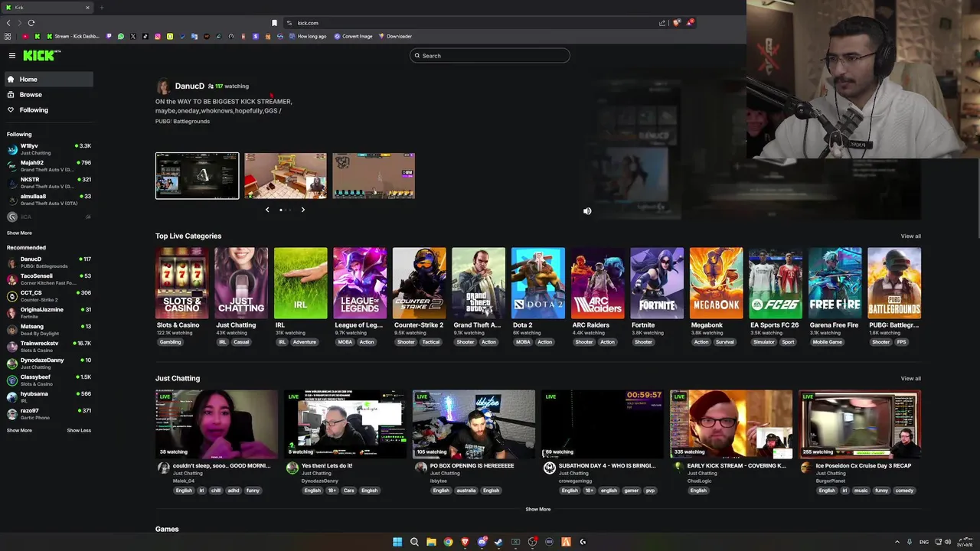980x551 pixels.
Task: Open Windows taskbar search
Action: point(414,542)
